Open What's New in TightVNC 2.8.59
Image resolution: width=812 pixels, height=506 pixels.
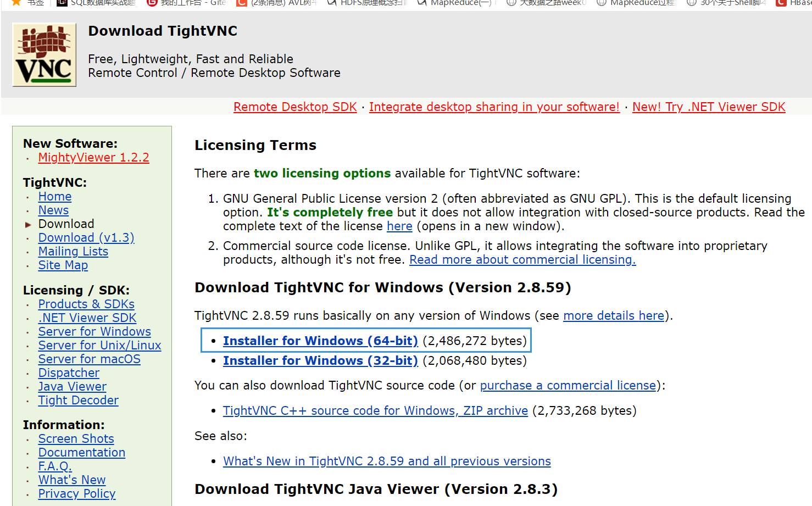pos(386,461)
